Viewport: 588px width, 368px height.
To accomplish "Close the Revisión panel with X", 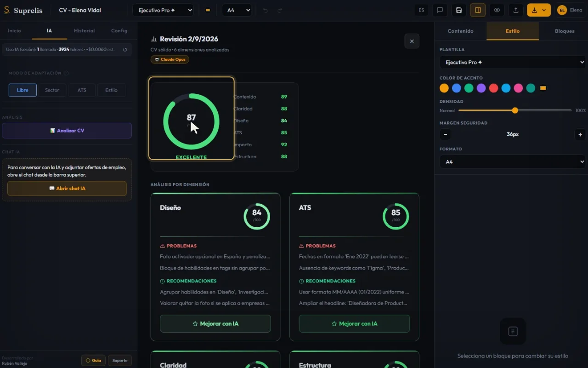I will (412, 41).
